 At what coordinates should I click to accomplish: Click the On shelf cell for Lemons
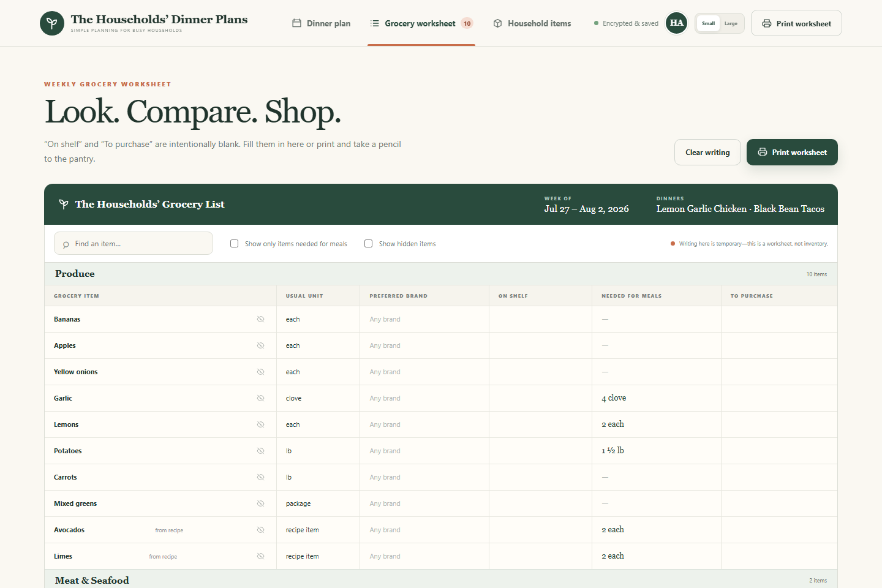pos(540,424)
